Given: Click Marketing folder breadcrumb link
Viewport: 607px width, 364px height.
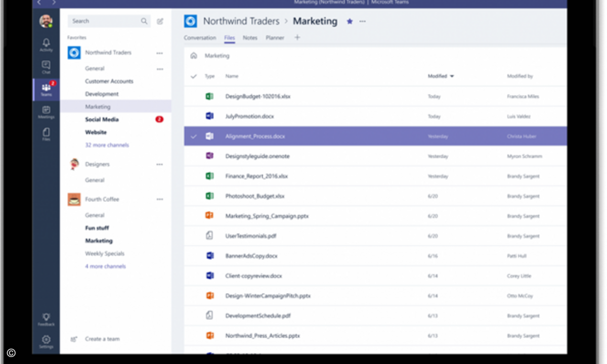Looking at the screenshot, I should coord(216,56).
